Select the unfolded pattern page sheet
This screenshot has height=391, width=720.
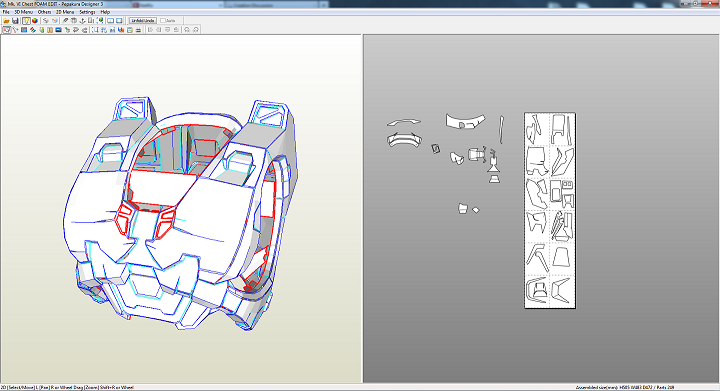coord(550,211)
